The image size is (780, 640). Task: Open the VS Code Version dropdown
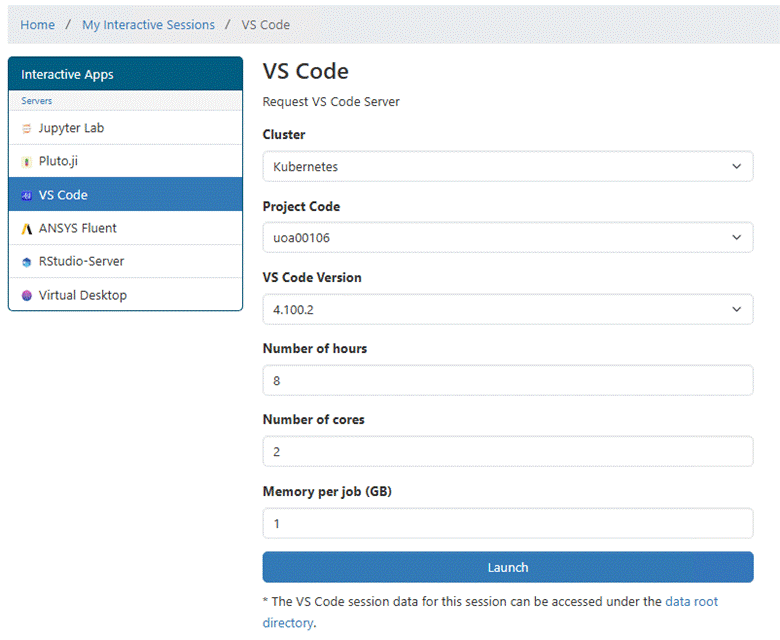pyautogui.click(x=507, y=309)
